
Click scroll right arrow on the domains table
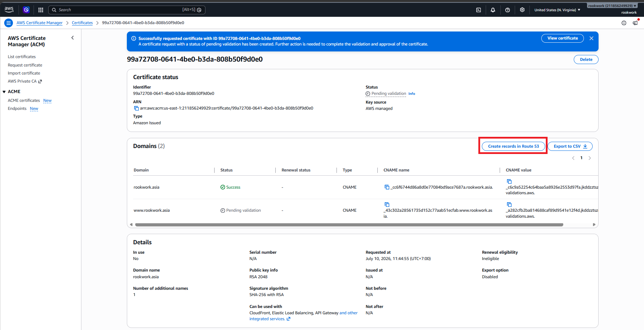pyautogui.click(x=594, y=225)
